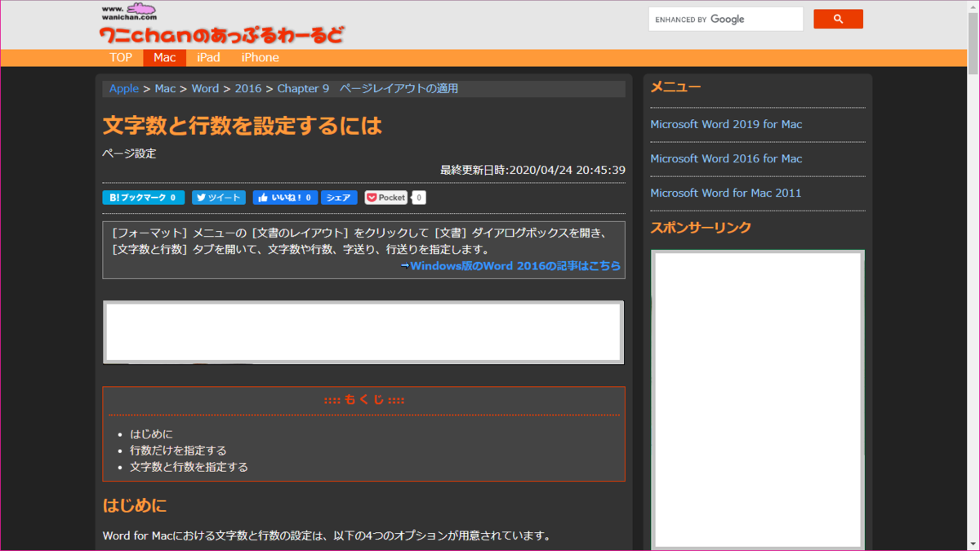
Task: Click the Apple breadcrumb link
Action: pos(124,88)
